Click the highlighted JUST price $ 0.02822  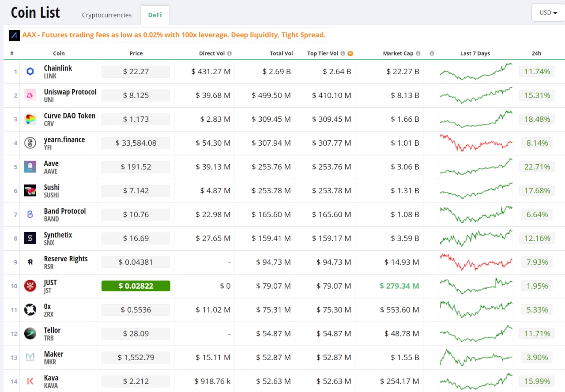pyautogui.click(x=136, y=286)
